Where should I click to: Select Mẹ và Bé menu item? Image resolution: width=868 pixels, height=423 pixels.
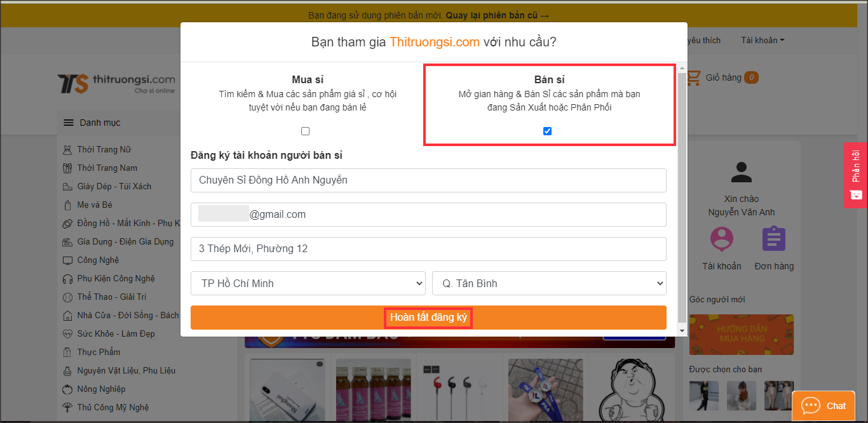click(95, 205)
